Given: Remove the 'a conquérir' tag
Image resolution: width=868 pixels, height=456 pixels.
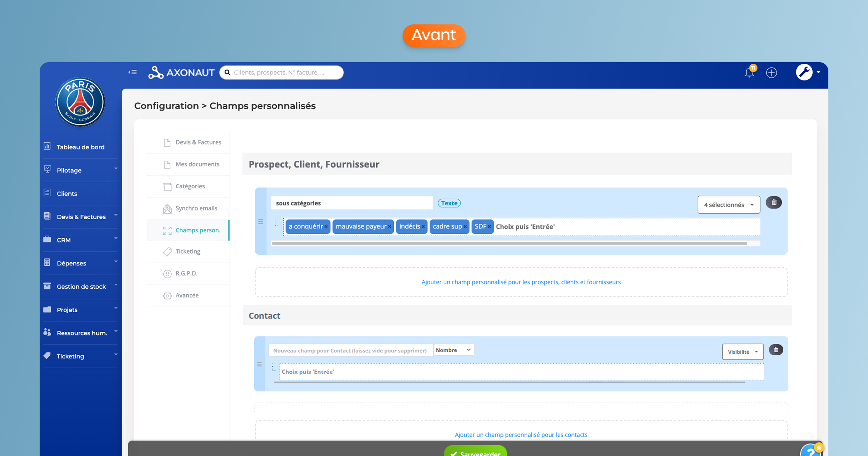Looking at the screenshot, I should [x=326, y=227].
